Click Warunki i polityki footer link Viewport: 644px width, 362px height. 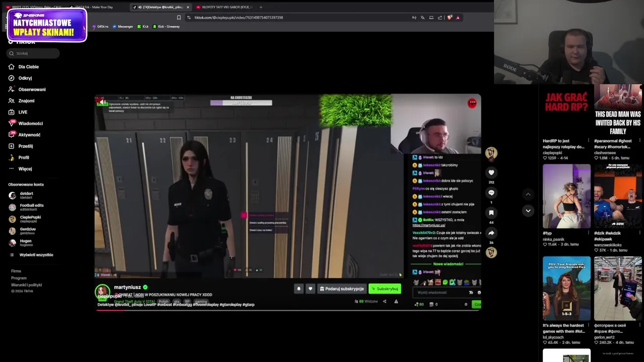tap(26, 285)
